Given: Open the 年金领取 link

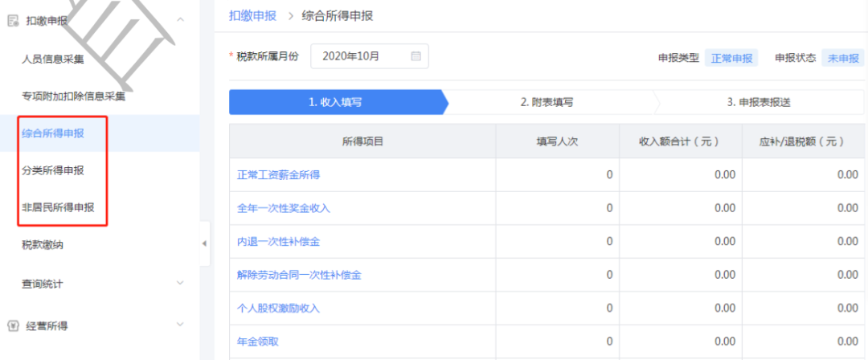Looking at the screenshot, I should point(257,342).
